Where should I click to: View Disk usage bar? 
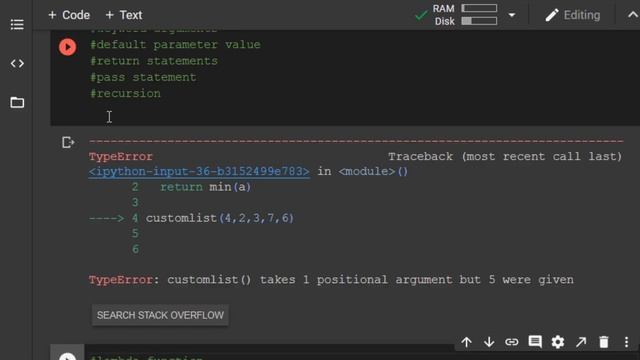(x=479, y=21)
